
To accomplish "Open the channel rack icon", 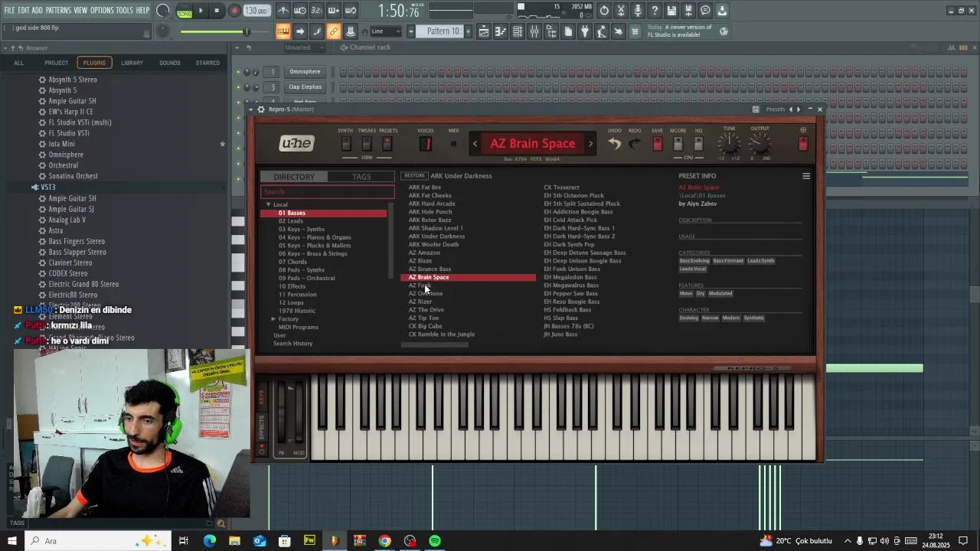I will point(518,31).
